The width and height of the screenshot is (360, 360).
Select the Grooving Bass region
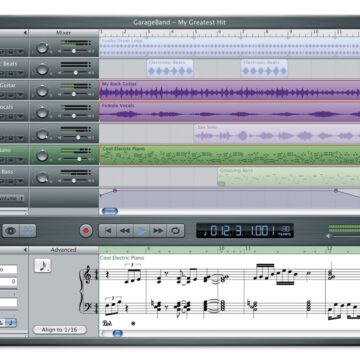point(289,177)
